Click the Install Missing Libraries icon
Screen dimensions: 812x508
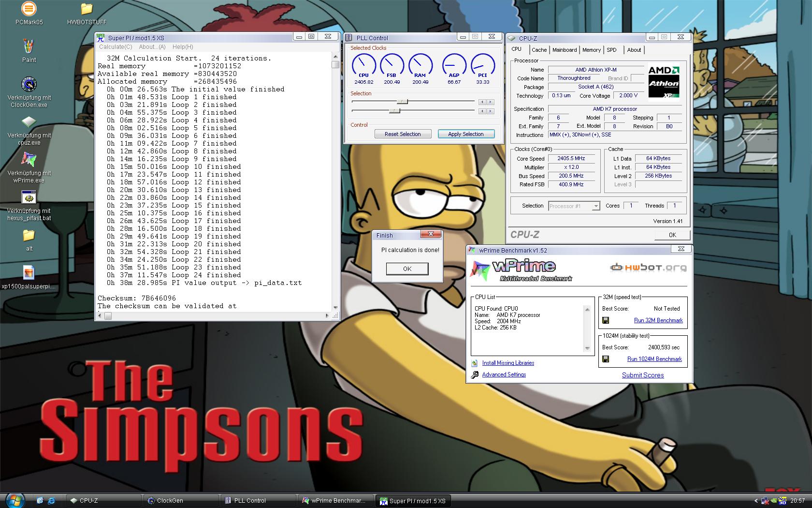475,363
